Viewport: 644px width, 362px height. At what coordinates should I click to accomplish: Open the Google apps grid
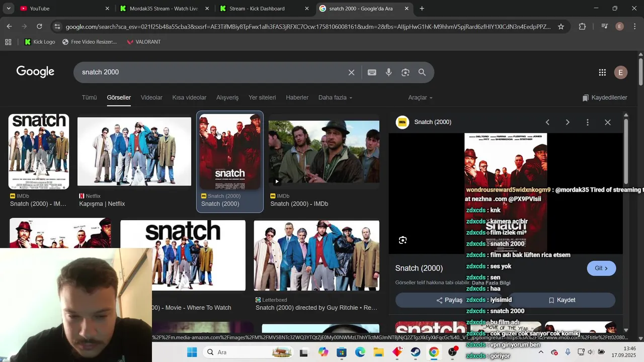click(602, 72)
